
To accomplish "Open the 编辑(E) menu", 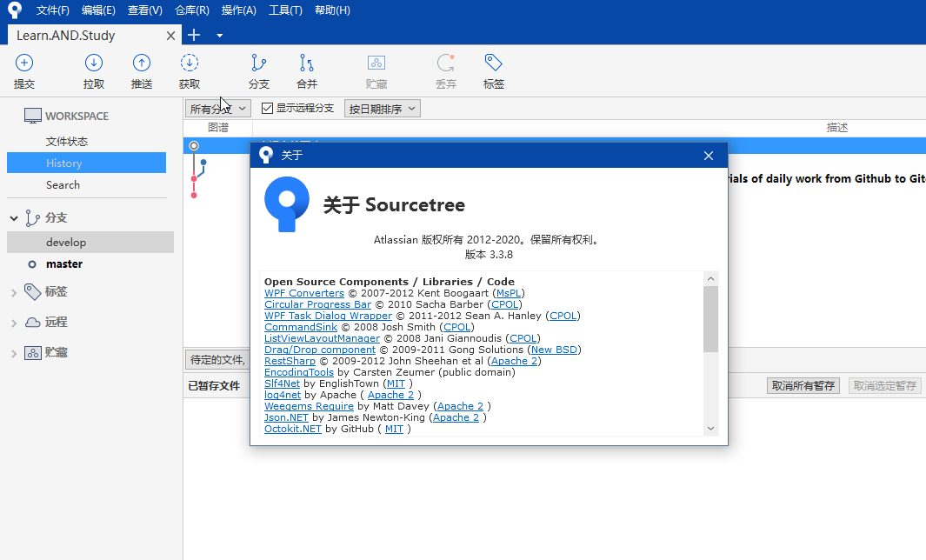I will pos(98,10).
